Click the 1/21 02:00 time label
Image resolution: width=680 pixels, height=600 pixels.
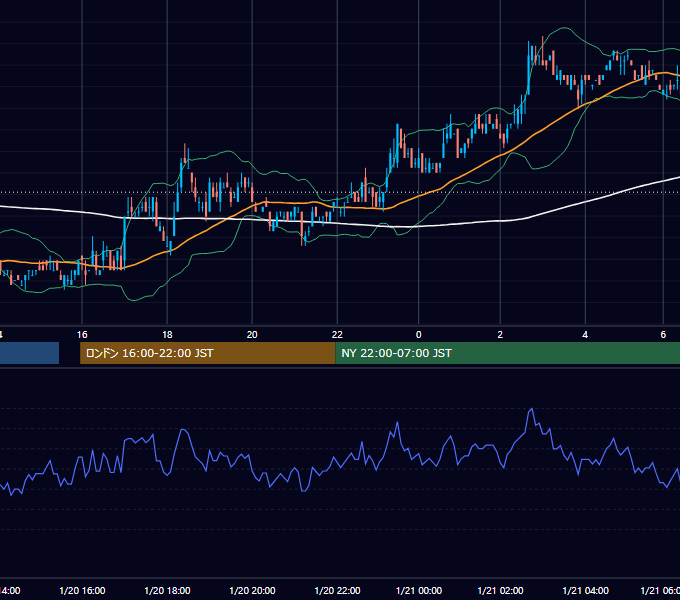coord(500,590)
